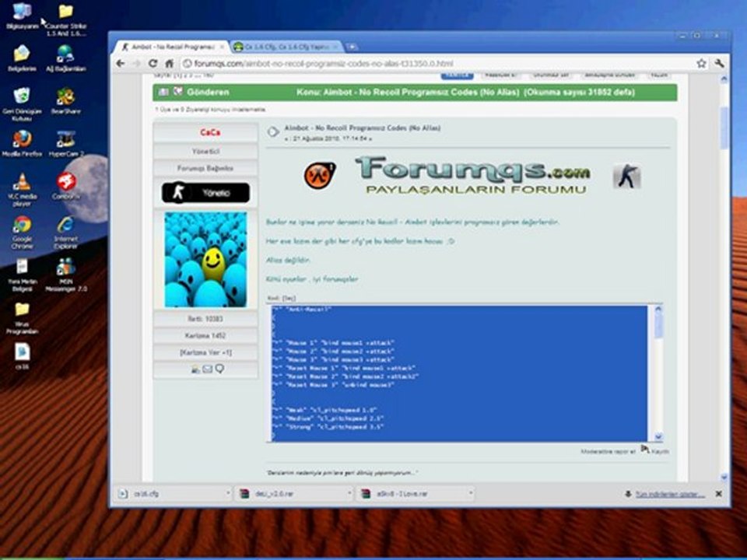The image size is (747, 560).
Task: Click the blue Yanıtla button
Action: click(x=457, y=75)
